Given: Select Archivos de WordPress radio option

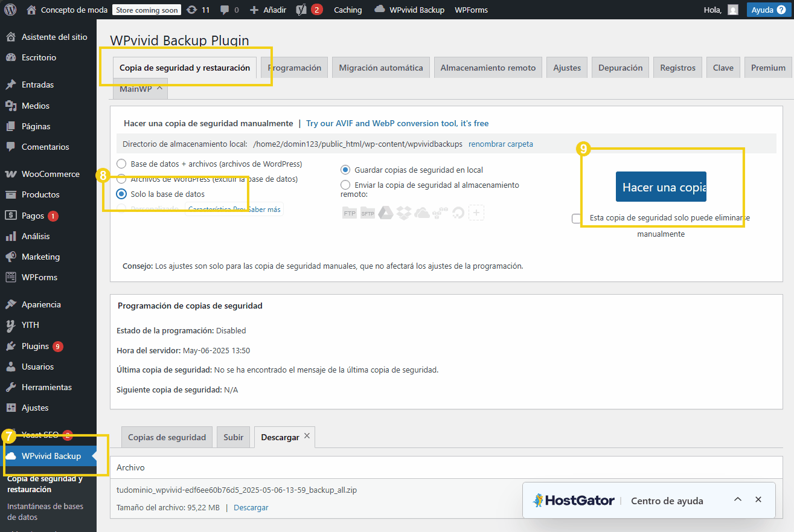Looking at the screenshot, I should (121, 179).
